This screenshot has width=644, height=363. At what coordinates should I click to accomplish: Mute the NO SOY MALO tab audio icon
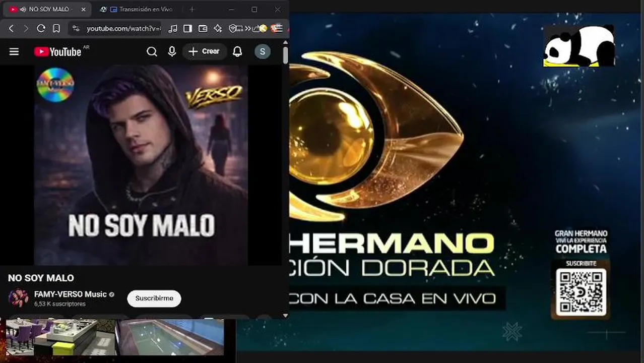click(x=23, y=10)
